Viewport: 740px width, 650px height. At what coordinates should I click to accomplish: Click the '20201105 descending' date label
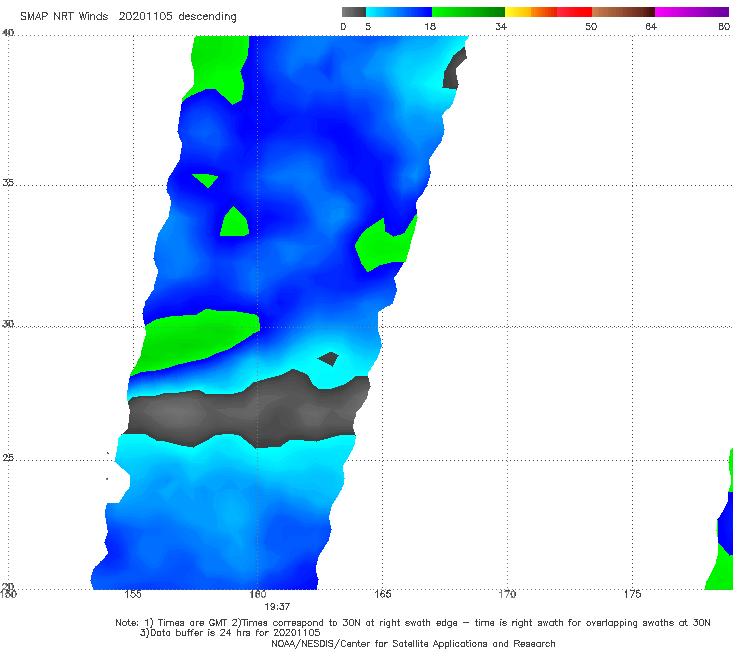[x=177, y=17]
